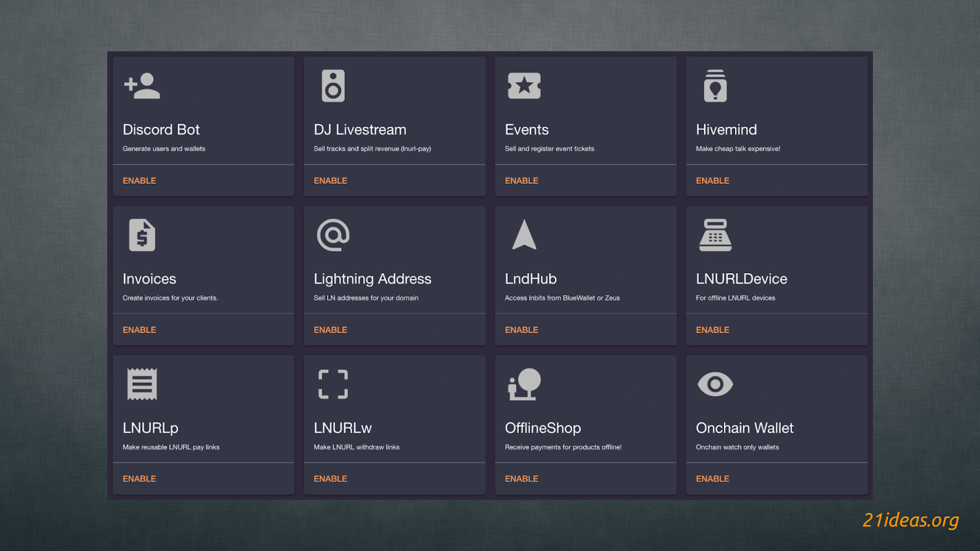Enable the Discord Bot extension
The height and width of the screenshot is (551, 980).
pos(140,181)
